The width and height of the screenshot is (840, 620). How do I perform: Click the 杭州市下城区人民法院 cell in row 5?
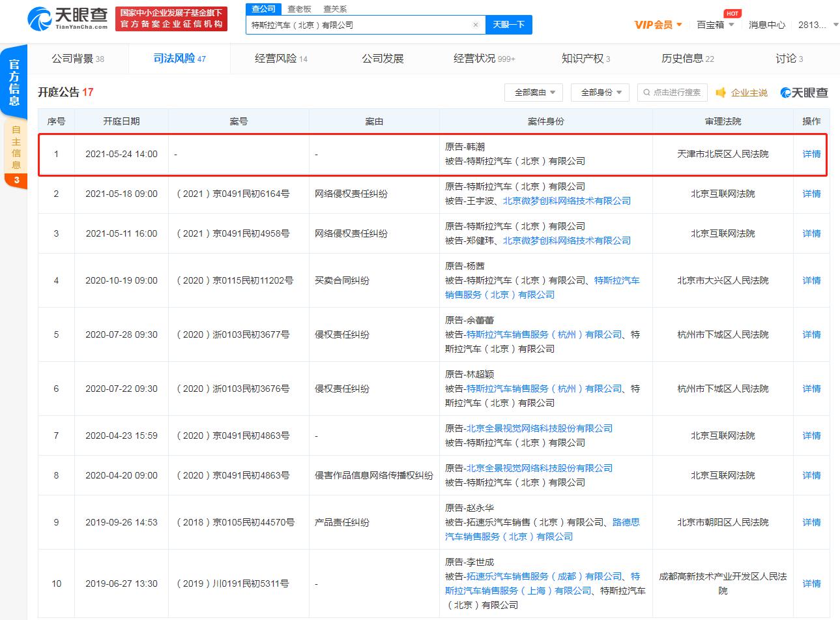(x=723, y=335)
